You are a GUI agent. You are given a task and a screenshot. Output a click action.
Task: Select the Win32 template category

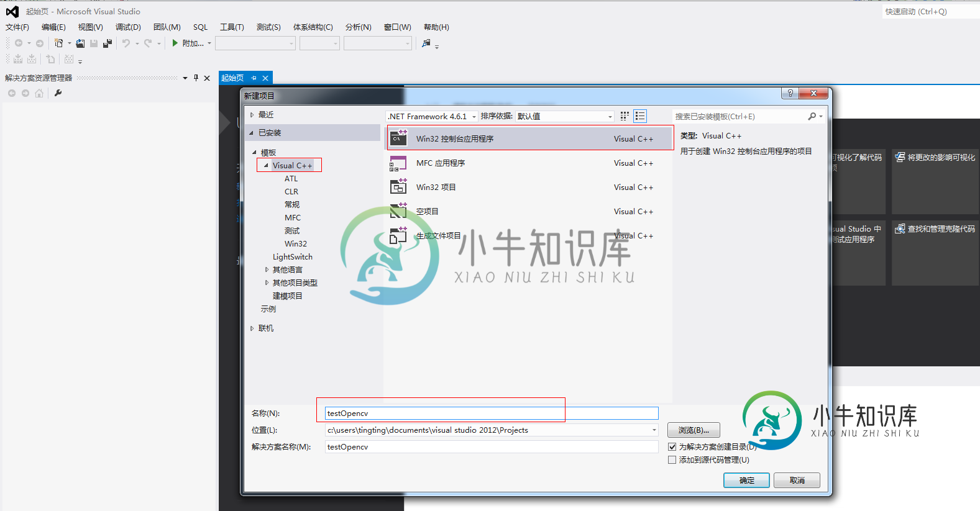pos(296,244)
